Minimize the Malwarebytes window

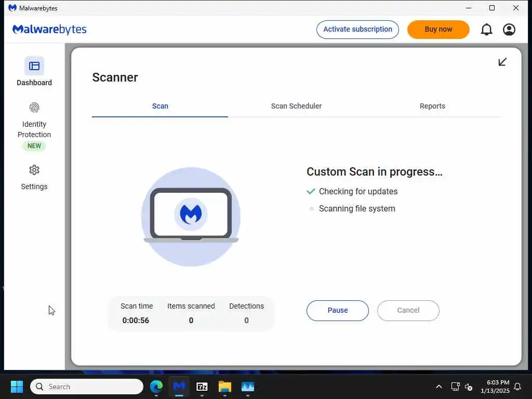tap(469, 8)
